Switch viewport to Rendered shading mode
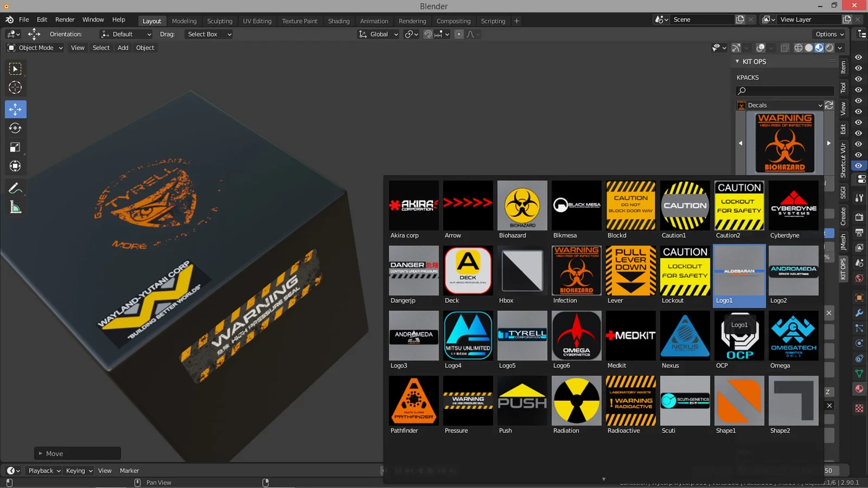Image resolution: width=868 pixels, height=488 pixels. [x=829, y=48]
